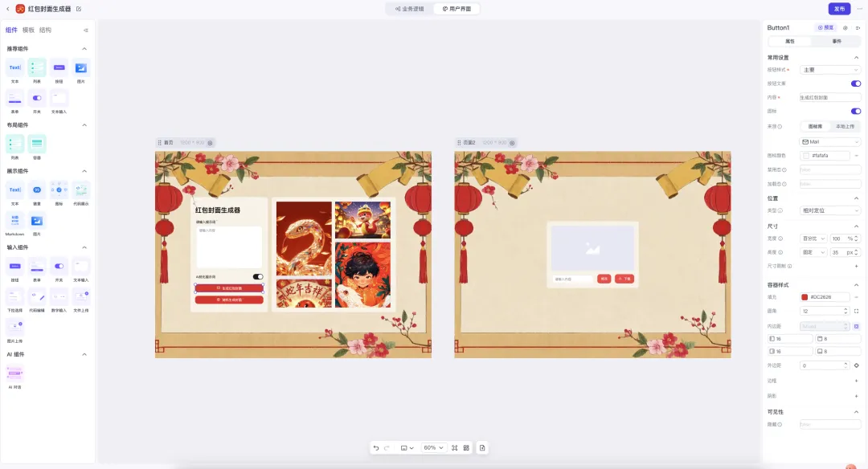Add the 数字输入 number input component
Screen dimensions: 868x469
tap(59, 297)
